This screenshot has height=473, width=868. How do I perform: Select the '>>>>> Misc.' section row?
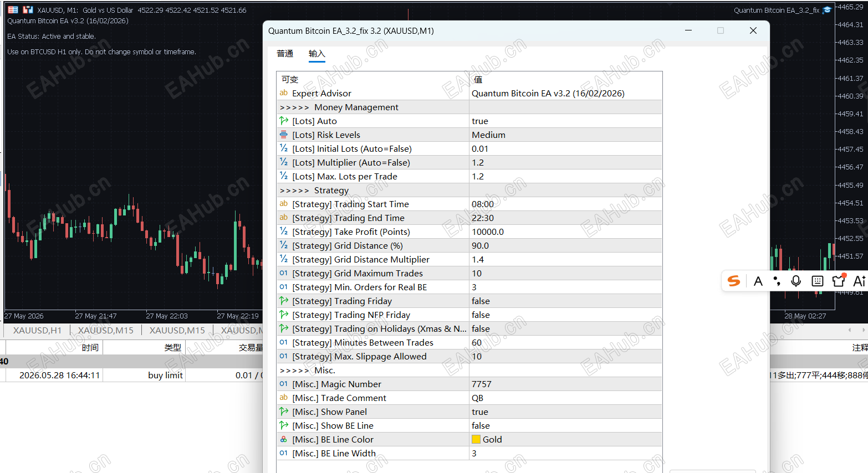pyautogui.click(x=469, y=370)
